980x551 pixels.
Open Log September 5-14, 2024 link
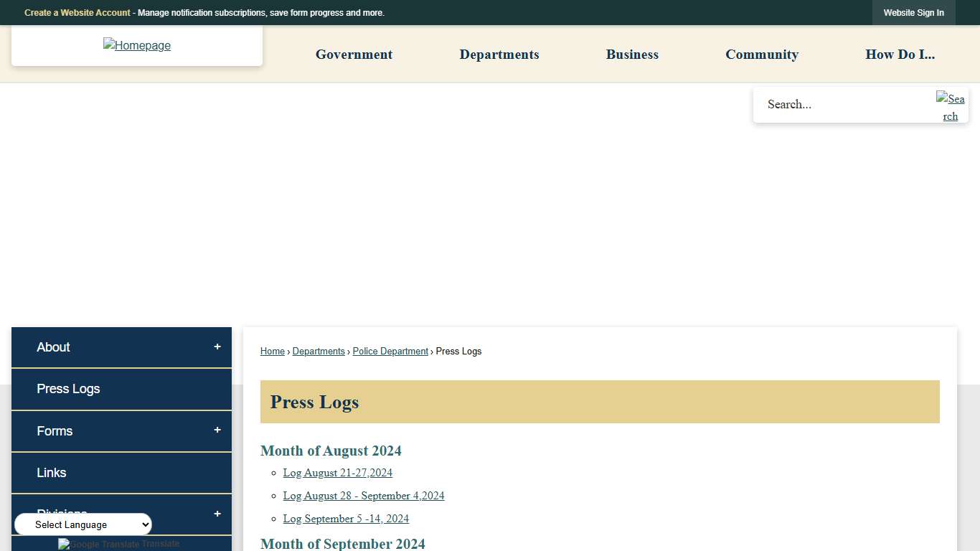pos(346,519)
